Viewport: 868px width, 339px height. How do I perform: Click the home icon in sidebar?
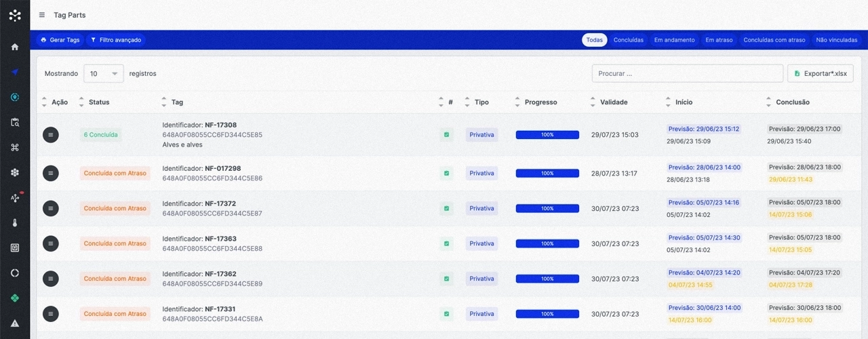(15, 47)
